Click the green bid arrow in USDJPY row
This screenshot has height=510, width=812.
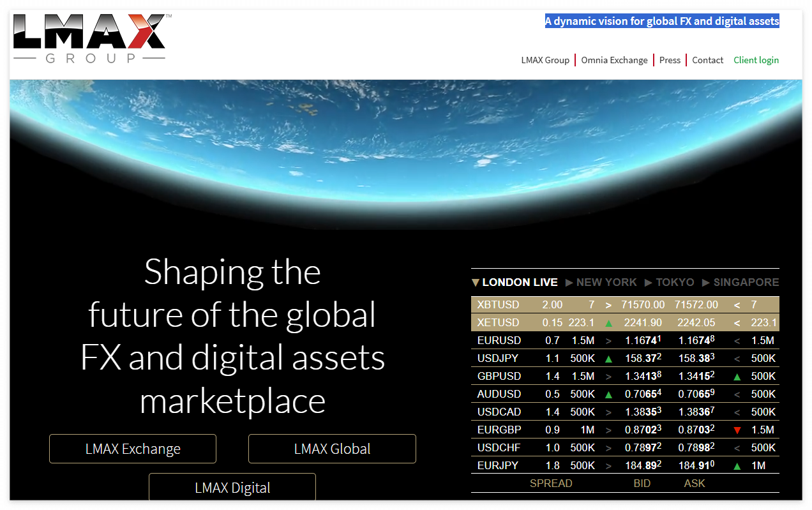pyautogui.click(x=608, y=359)
